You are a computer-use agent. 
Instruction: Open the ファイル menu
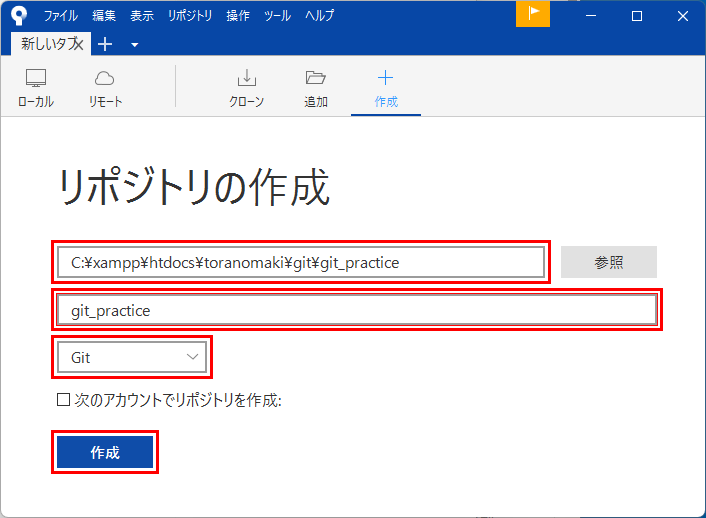(61, 15)
